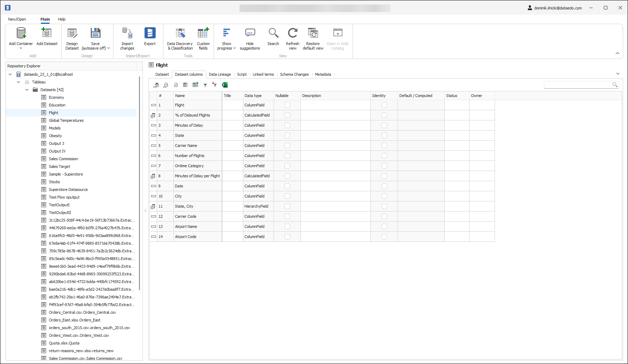Image resolution: width=628 pixels, height=364 pixels.
Task: Click Import changes icon
Action: point(127,34)
